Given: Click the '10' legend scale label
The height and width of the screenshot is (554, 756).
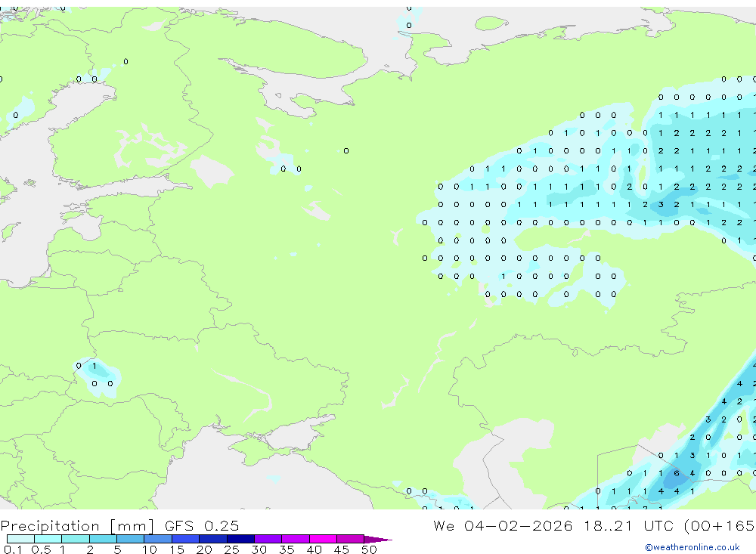Looking at the screenshot, I should coord(150,549).
